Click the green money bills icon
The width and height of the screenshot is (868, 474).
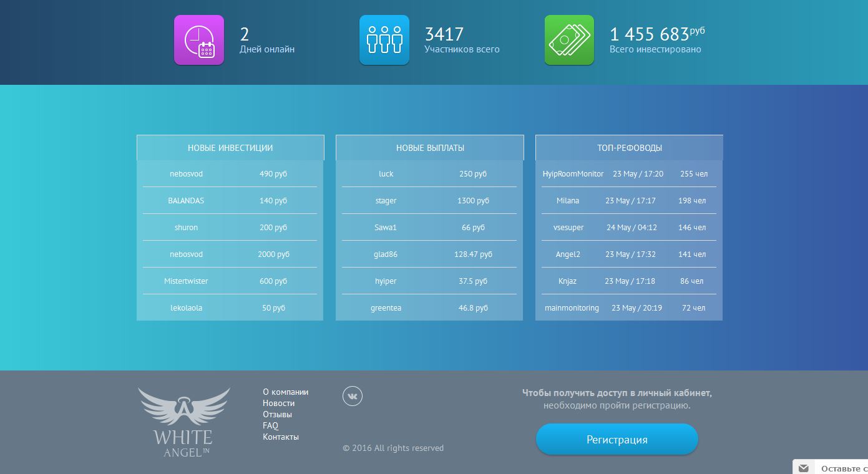568,40
